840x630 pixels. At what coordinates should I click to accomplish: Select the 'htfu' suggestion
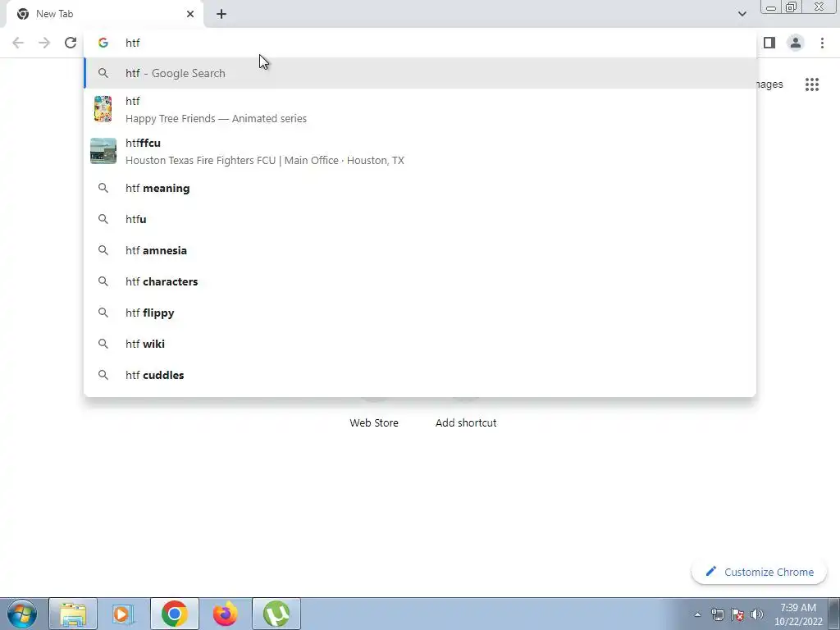[x=420, y=219]
